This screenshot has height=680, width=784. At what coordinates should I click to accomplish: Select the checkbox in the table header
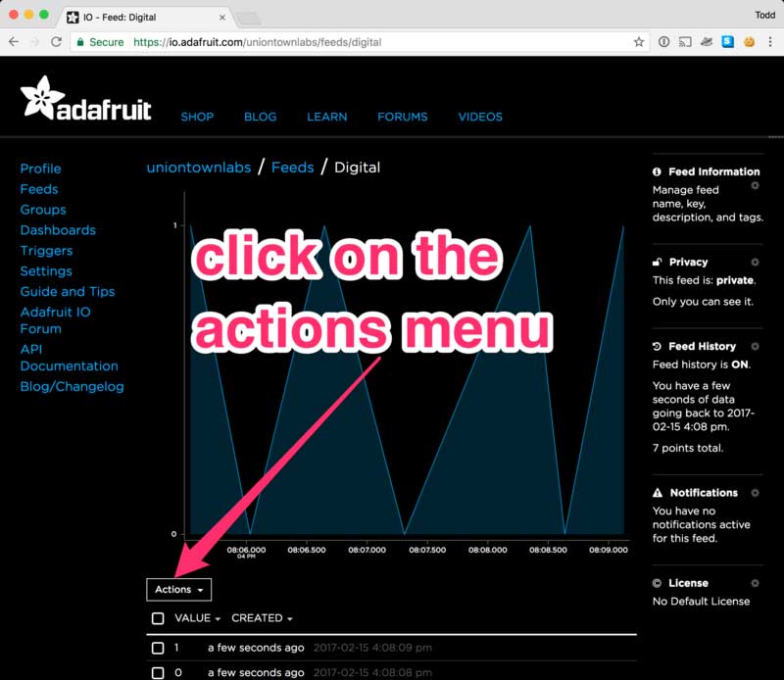[157, 618]
